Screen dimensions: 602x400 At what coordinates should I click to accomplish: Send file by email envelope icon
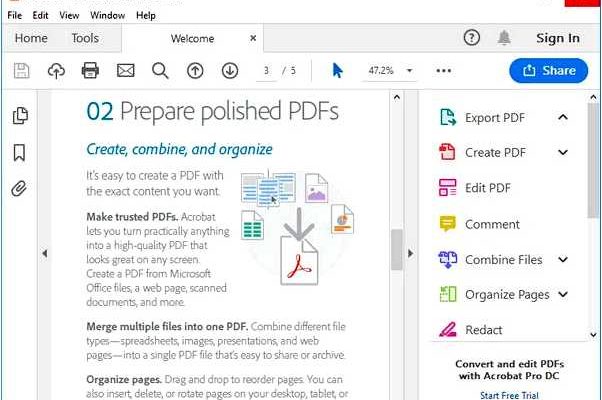[x=126, y=71]
